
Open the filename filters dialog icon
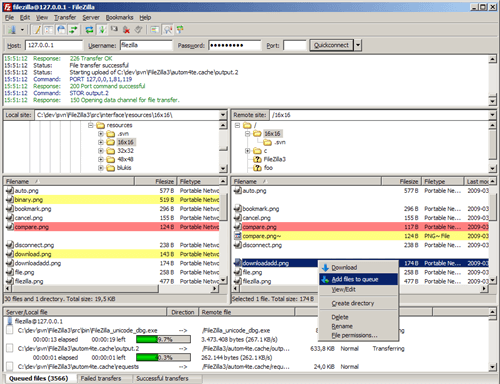[x=155, y=30]
